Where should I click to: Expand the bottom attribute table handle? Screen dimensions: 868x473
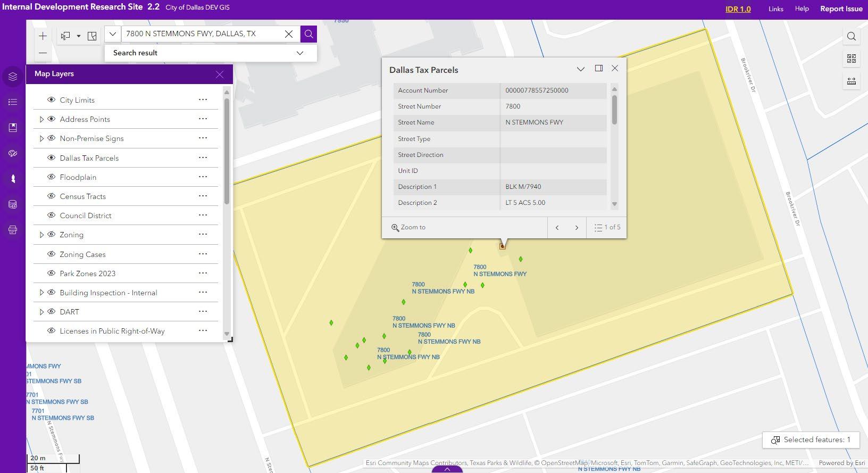(x=447, y=469)
